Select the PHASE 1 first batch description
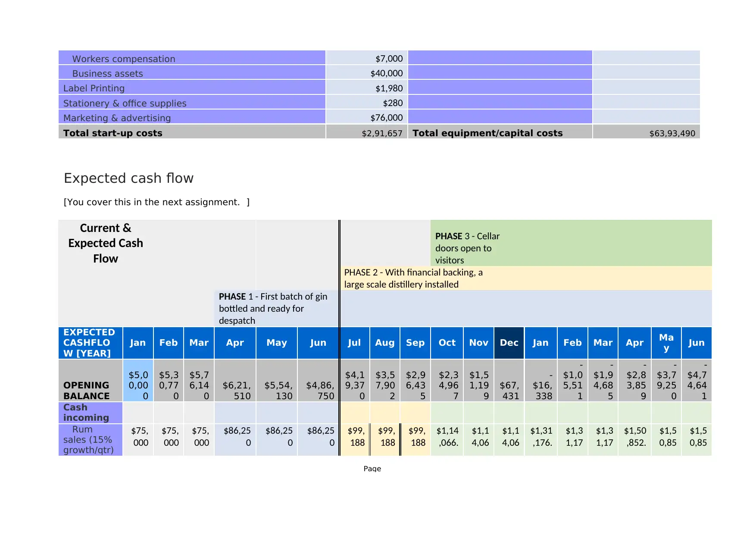Image resolution: width=756 pixels, height=535 pixels. [x=273, y=308]
